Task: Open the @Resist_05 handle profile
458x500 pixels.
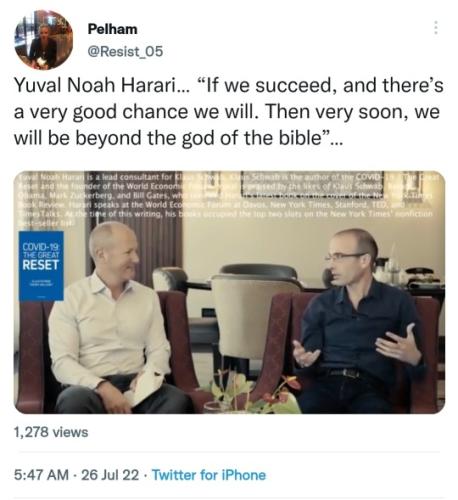Action: pyautogui.click(x=125, y=51)
